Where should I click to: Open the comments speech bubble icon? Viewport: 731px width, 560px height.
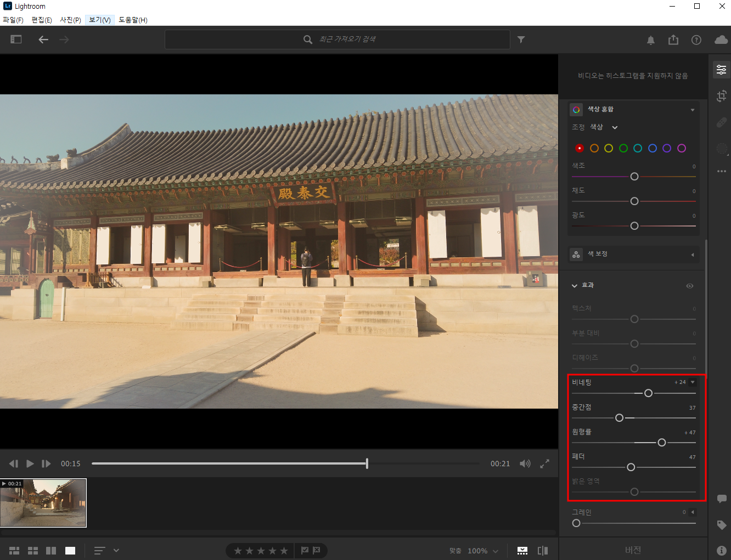[x=722, y=499]
